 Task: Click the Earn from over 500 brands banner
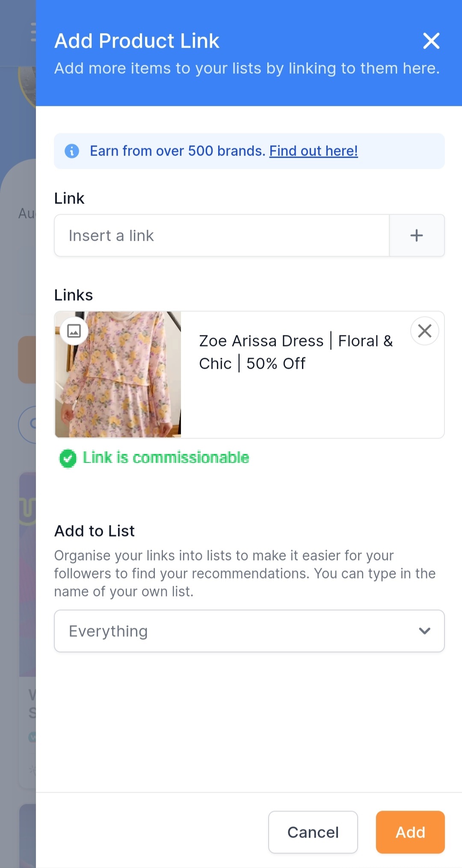point(249,151)
